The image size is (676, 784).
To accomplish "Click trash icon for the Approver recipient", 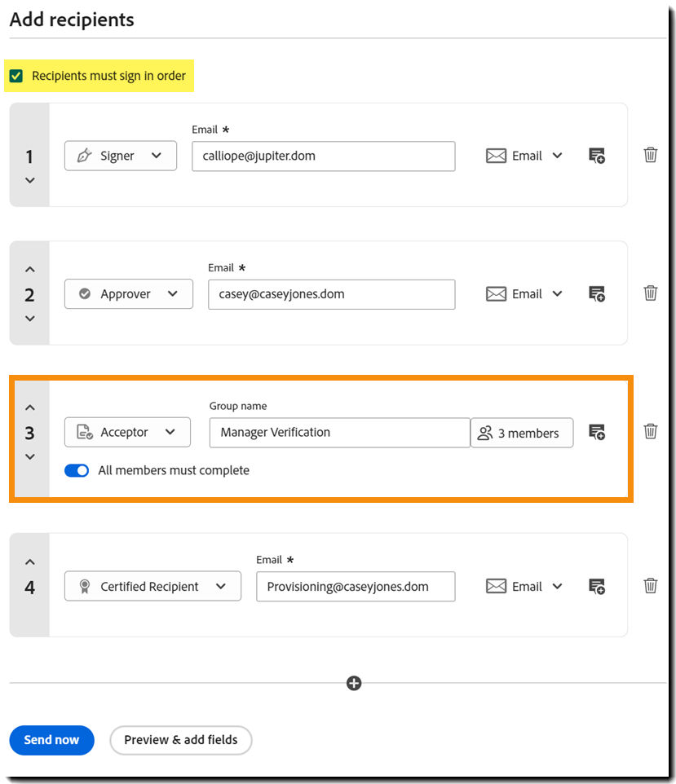I will (650, 293).
